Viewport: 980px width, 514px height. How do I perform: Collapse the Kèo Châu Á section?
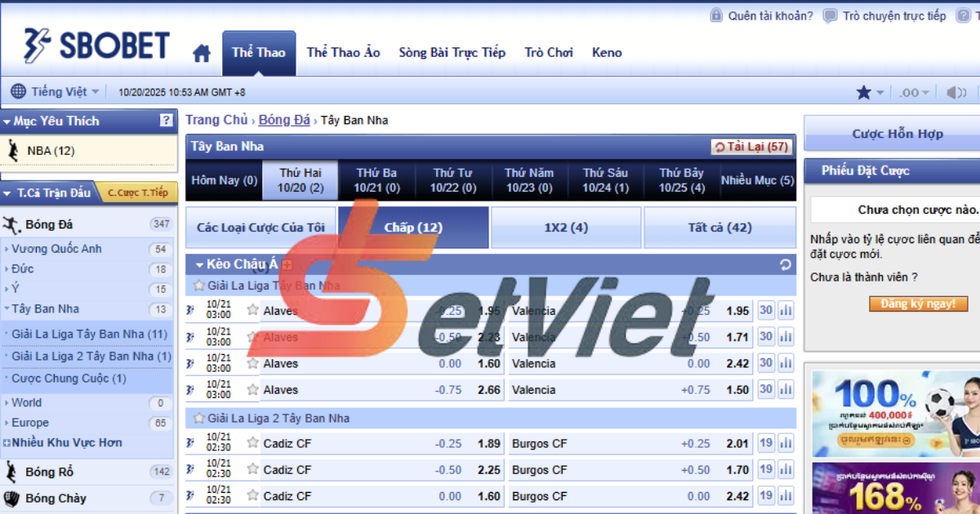(198, 264)
